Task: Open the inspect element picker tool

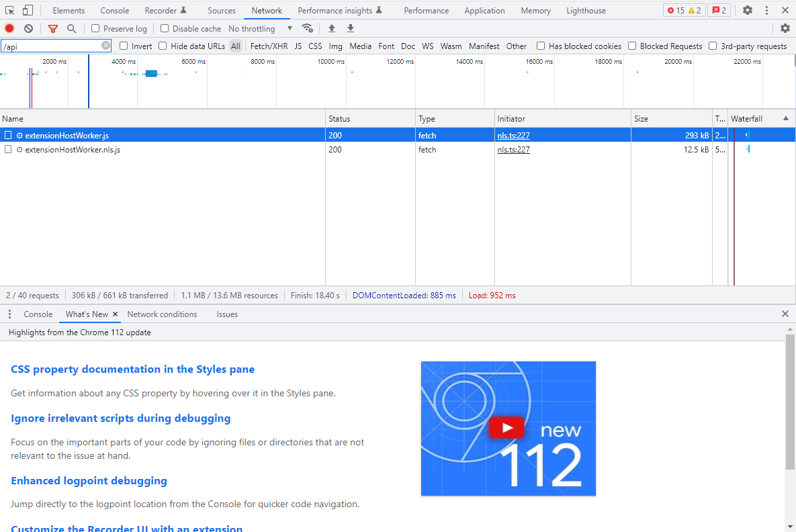Action: click(9, 10)
